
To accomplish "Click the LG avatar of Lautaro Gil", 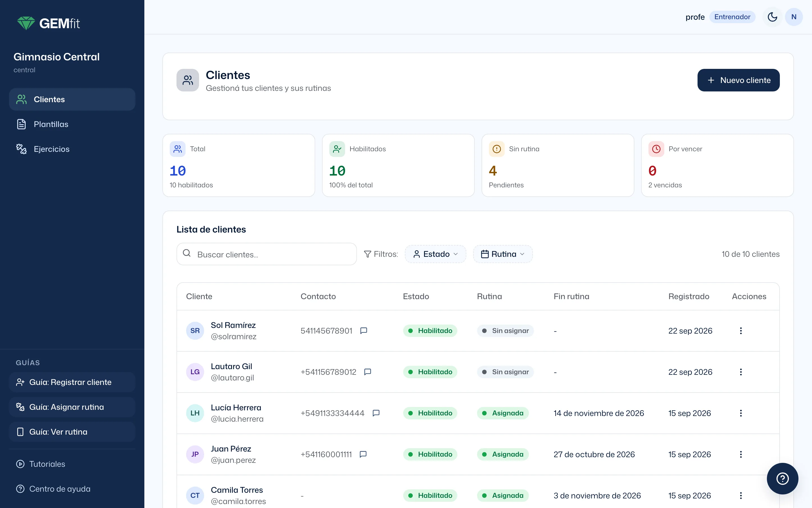I will (195, 372).
